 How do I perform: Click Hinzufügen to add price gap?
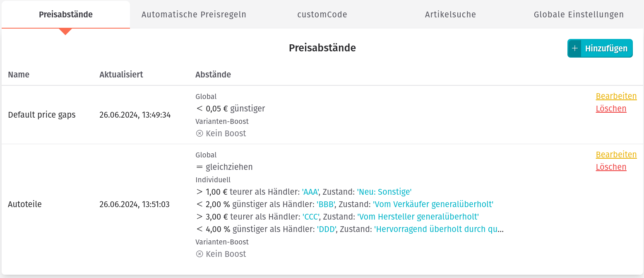coord(600,48)
